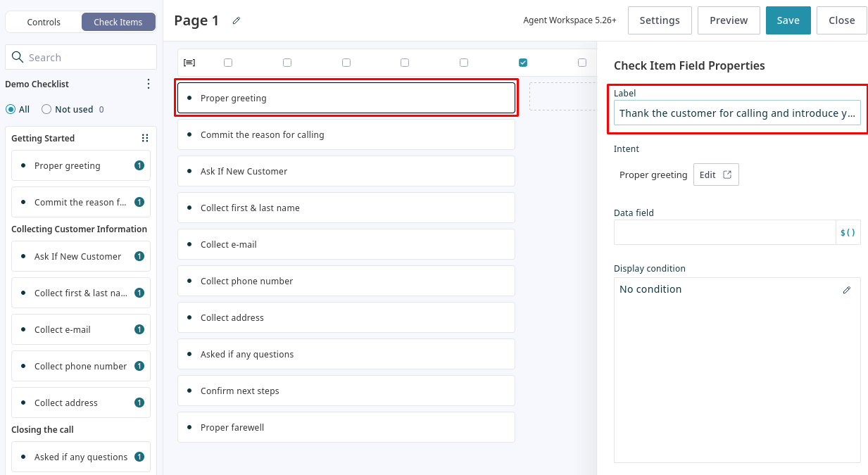
Task: Select the Not used radio button
Action: [46, 109]
